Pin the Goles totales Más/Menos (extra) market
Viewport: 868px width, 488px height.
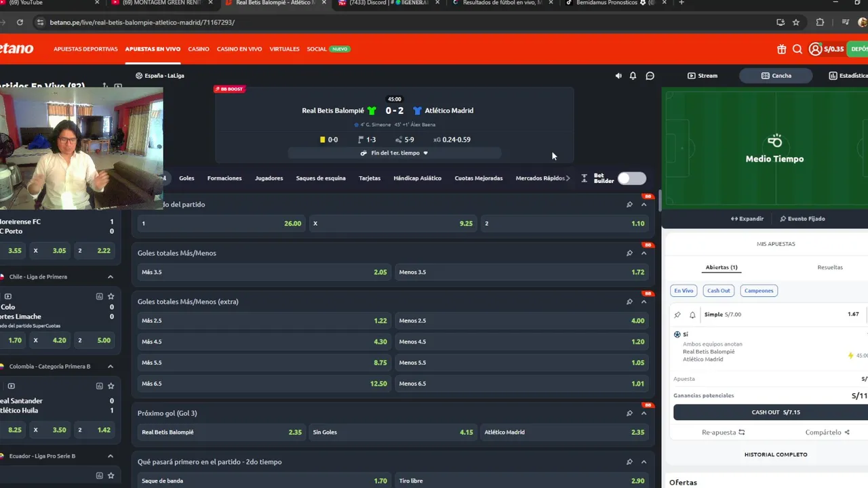(629, 302)
